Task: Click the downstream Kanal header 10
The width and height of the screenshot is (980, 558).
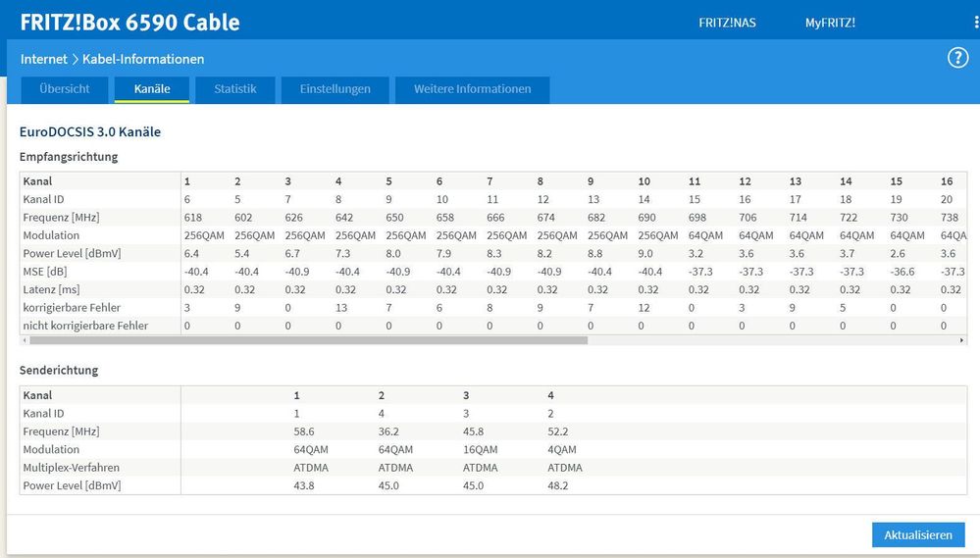Action: (x=644, y=181)
